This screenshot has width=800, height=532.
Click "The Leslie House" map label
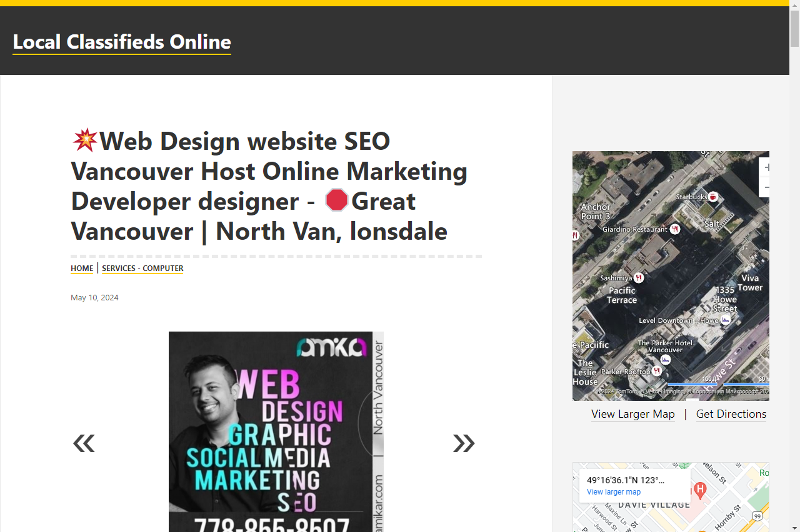click(586, 372)
